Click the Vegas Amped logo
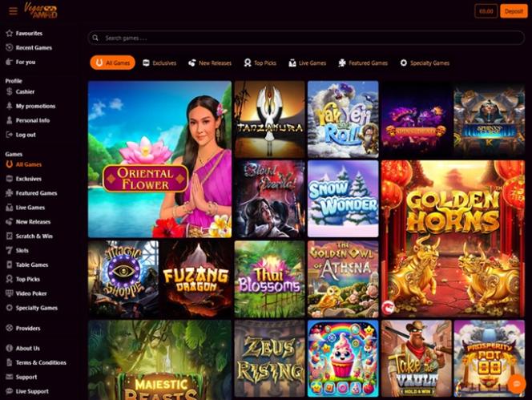 [x=40, y=10]
